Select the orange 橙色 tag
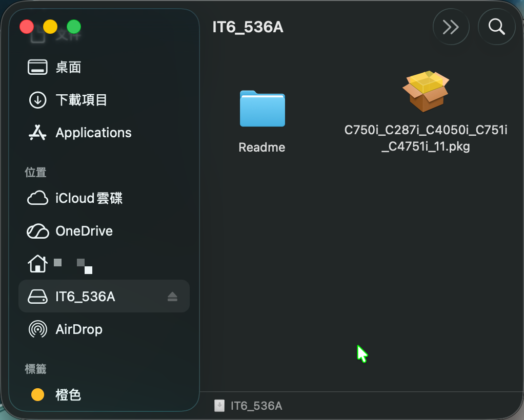Viewport: 524px width, 420px height. coord(104,394)
